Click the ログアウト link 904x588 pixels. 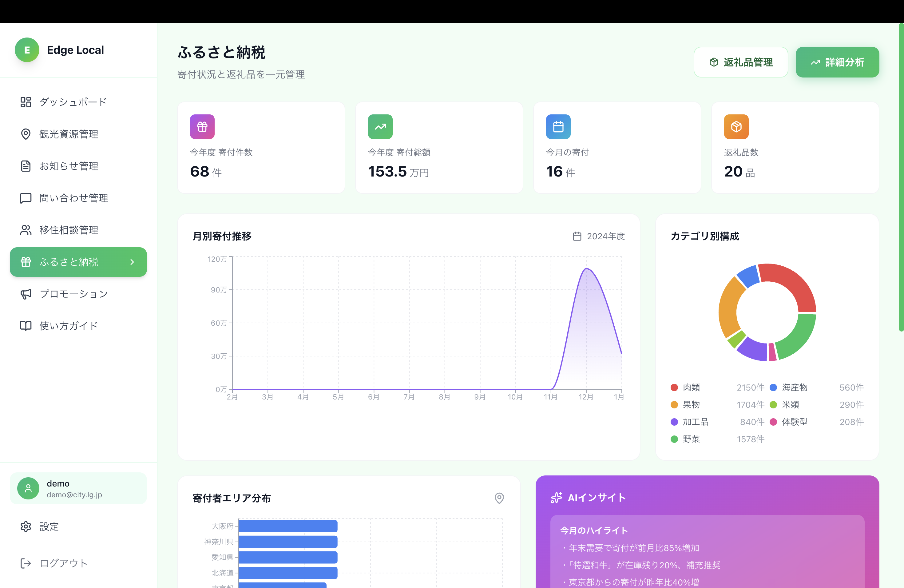pos(63,563)
